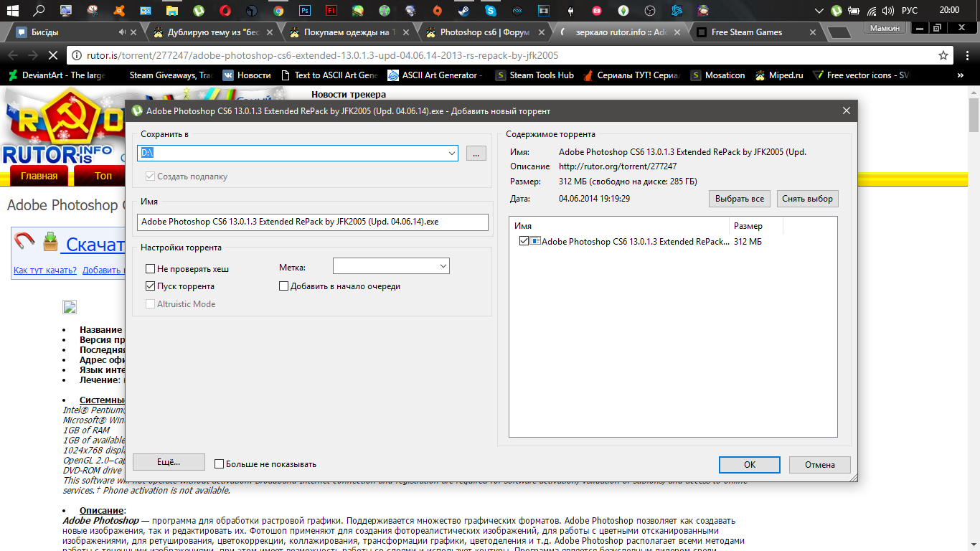Switch to uTorrent in the taskbar
This screenshot has width=980, height=551.
[x=199, y=11]
